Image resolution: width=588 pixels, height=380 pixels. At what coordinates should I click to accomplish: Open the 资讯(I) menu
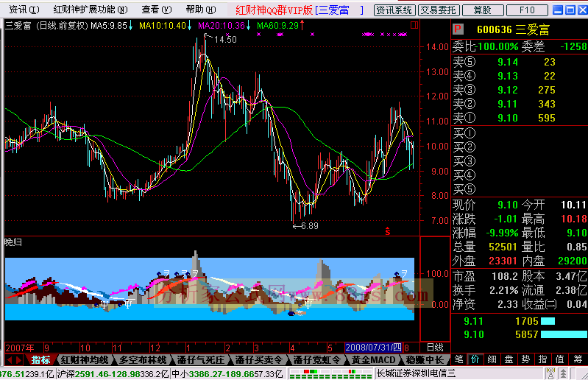(x=24, y=9)
